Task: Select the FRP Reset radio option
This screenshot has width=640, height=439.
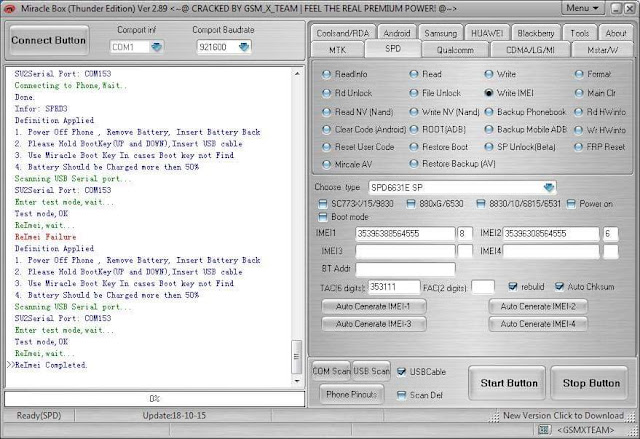Action: pos(600,147)
